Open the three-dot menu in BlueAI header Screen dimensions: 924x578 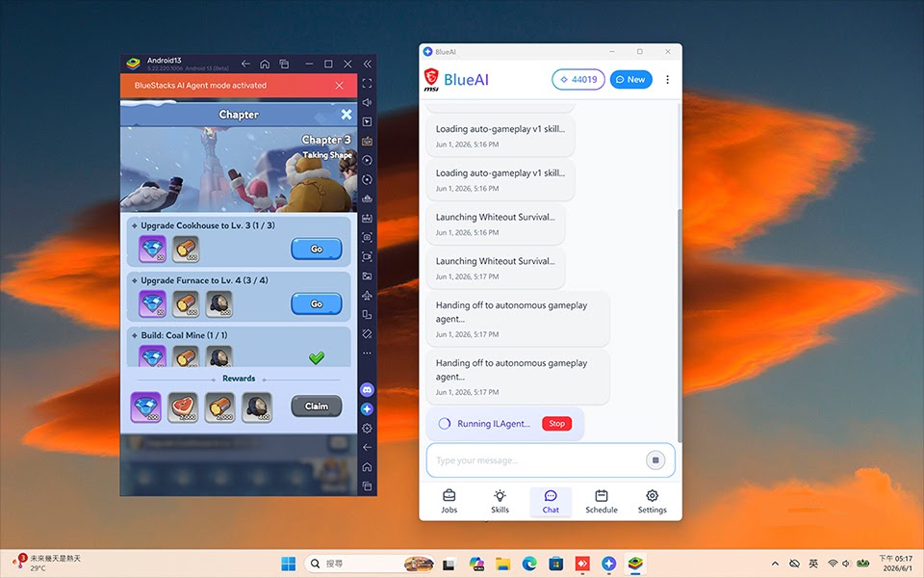(x=667, y=79)
